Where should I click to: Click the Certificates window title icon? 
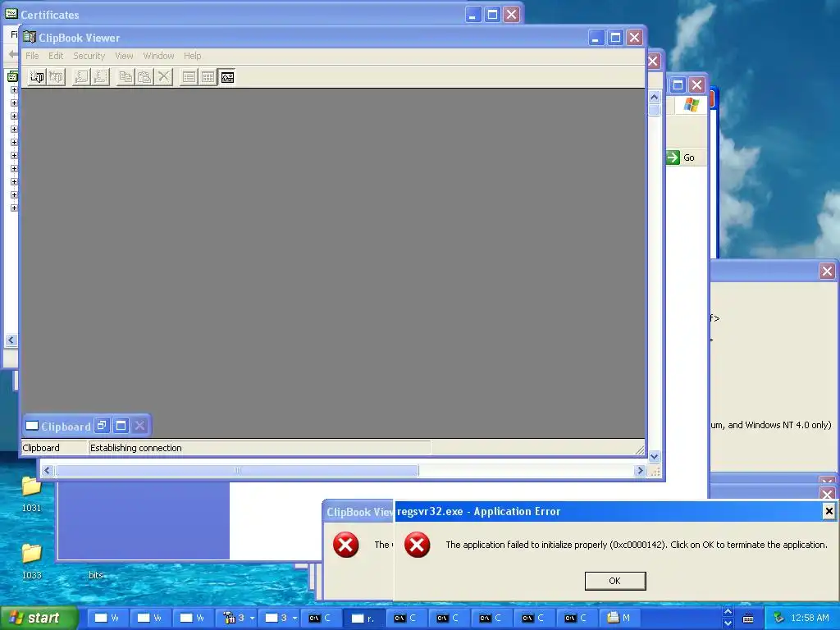point(11,13)
